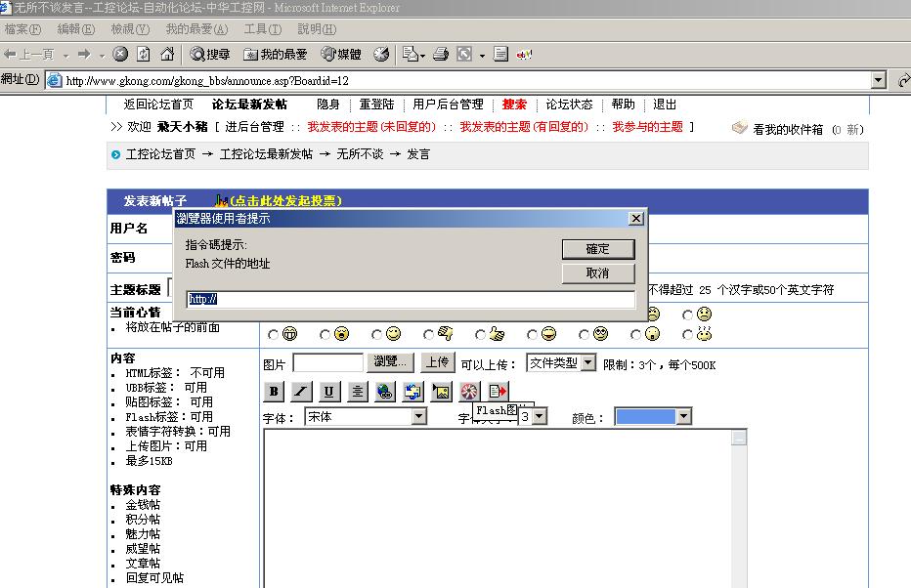Click the Discuss notepad toolbar icon

tap(500, 55)
